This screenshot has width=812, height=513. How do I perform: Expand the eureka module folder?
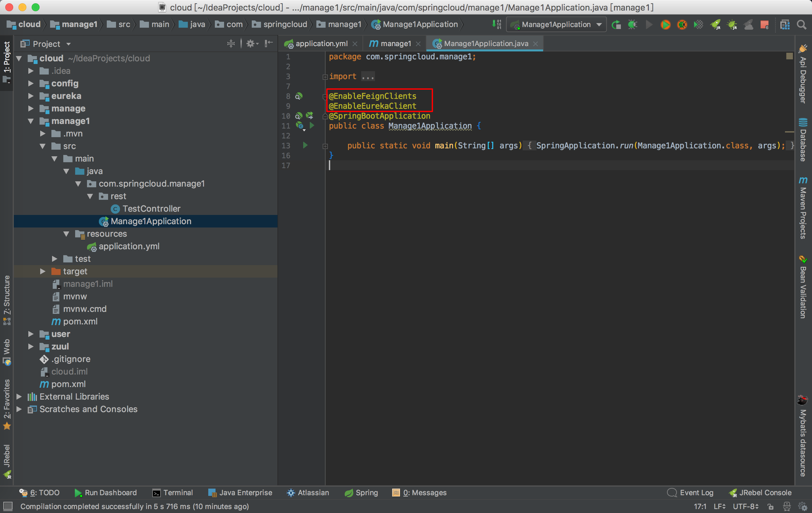click(x=31, y=96)
